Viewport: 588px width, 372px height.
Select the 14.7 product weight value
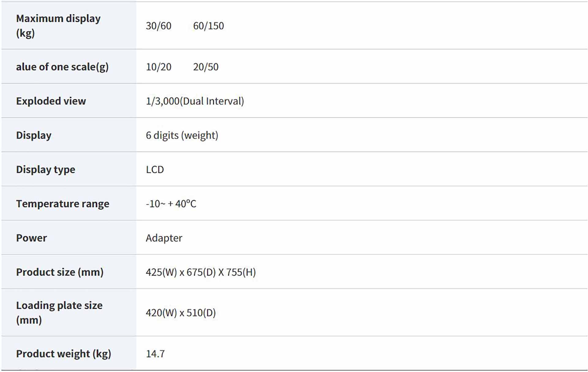[x=155, y=354]
